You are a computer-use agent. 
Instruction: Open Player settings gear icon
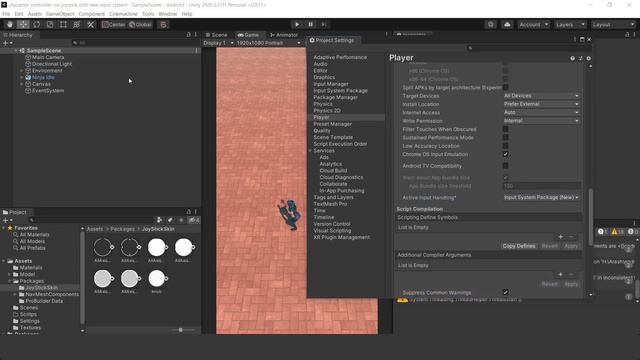pos(589,58)
